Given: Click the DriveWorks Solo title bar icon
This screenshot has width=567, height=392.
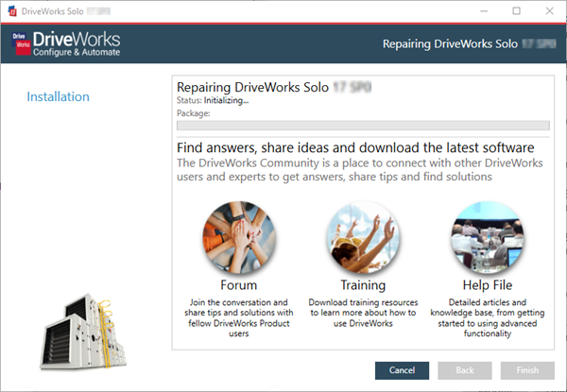Looking at the screenshot, I should coord(12,11).
